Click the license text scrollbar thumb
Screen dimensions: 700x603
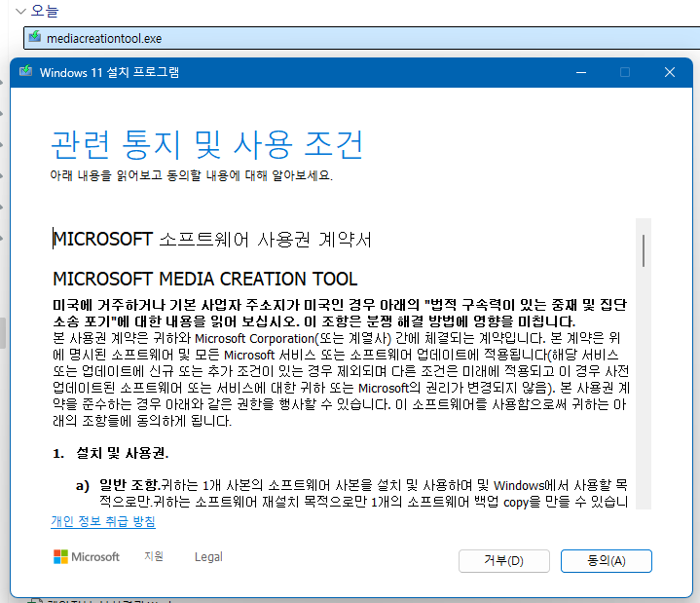point(644,250)
